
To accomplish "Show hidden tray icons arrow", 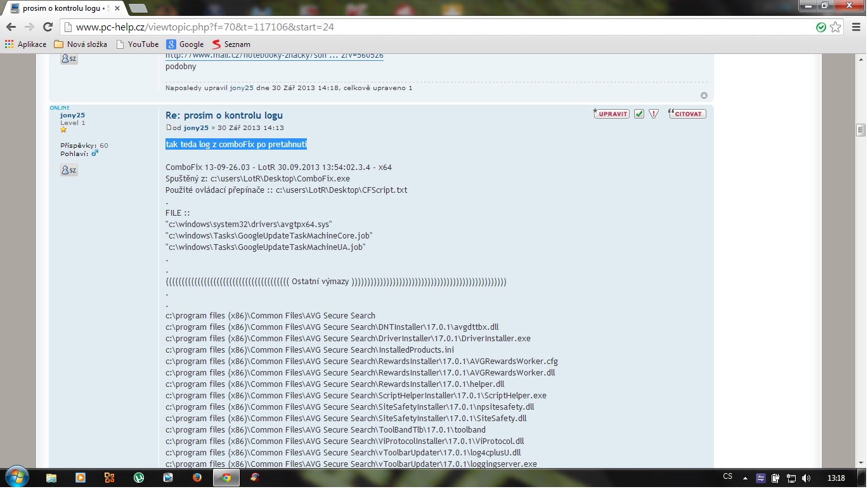I will pos(744,478).
